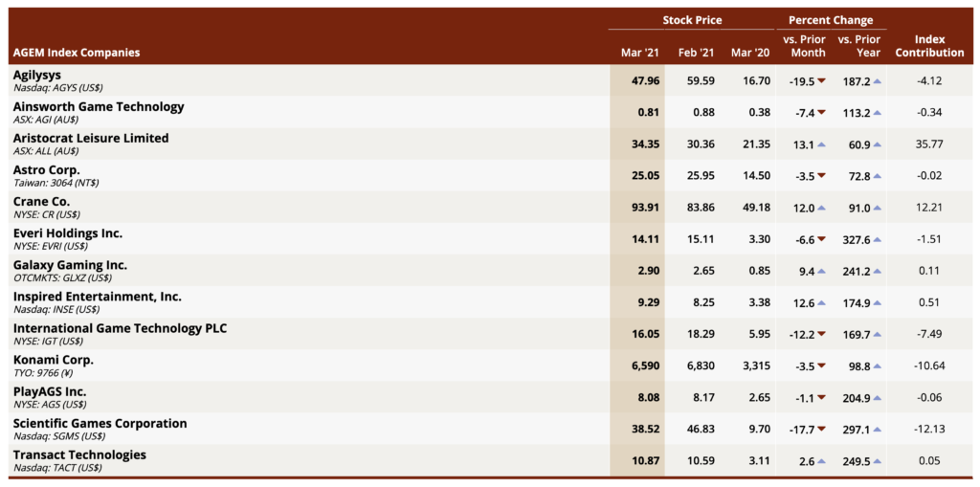This screenshot has height=487, width=980.
Task: Click the up arrow beside Galaxy Gaming 241.2
Action: point(878,272)
